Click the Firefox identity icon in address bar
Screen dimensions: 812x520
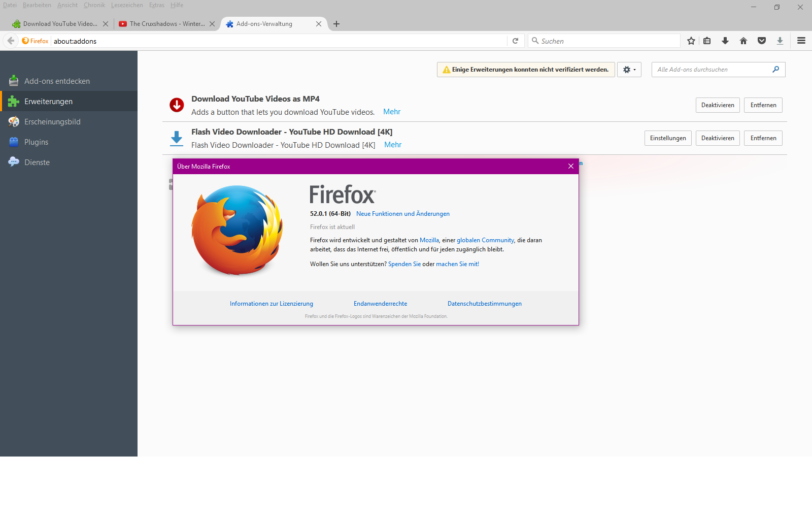(x=36, y=41)
